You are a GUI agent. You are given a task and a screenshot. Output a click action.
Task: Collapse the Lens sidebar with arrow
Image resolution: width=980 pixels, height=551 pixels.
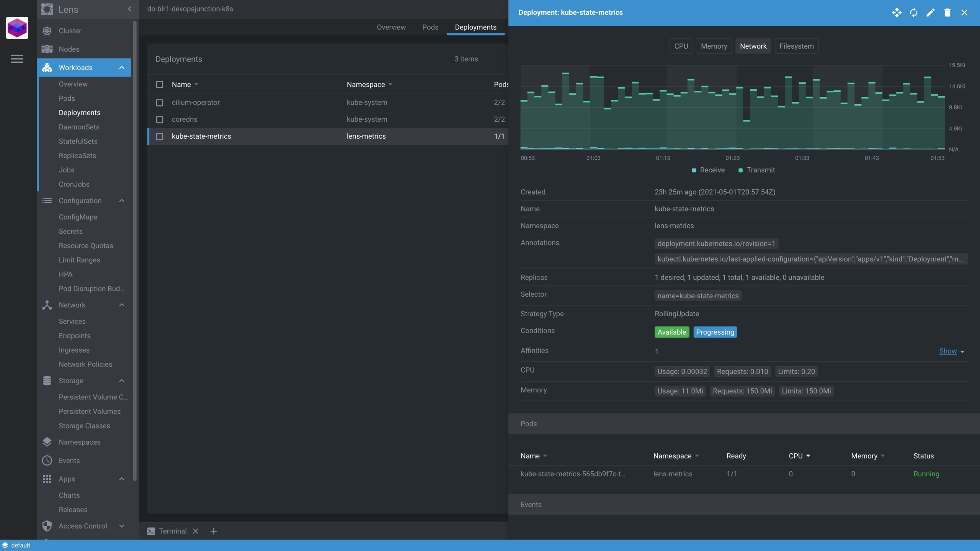[x=129, y=9]
